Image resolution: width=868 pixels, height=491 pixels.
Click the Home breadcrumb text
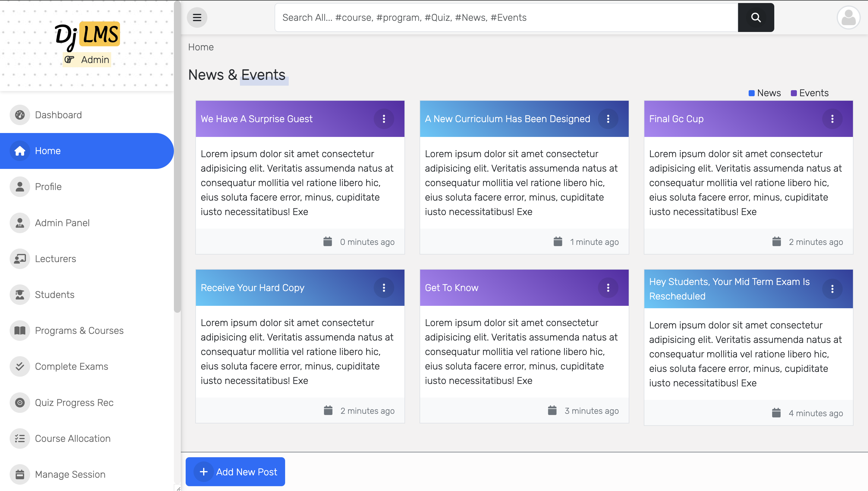point(201,47)
